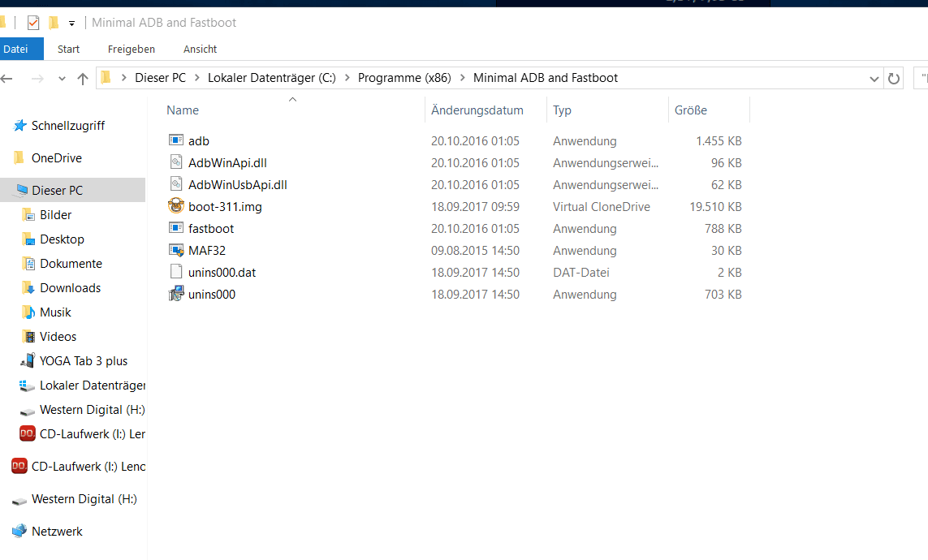This screenshot has width=928, height=560.
Task: Click the Lokaler Datenträger drive icon
Action: pyautogui.click(x=28, y=385)
